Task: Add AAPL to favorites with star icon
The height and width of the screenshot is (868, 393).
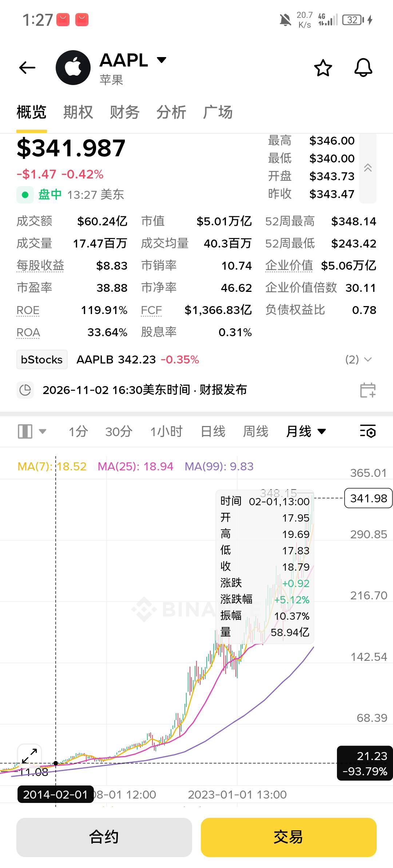Action: (323, 68)
